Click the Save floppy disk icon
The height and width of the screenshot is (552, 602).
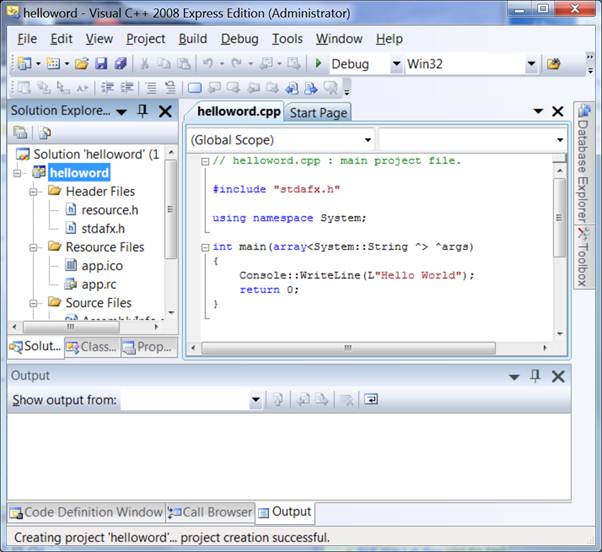tap(101, 63)
